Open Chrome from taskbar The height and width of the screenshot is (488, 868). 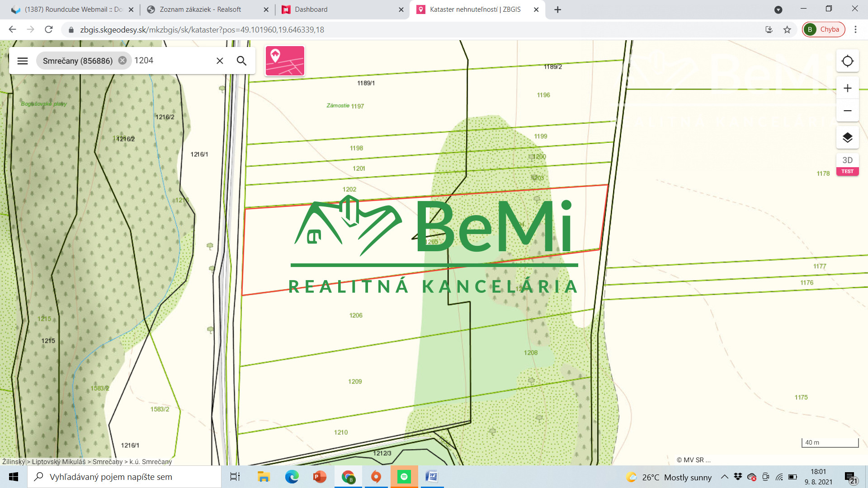348,477
